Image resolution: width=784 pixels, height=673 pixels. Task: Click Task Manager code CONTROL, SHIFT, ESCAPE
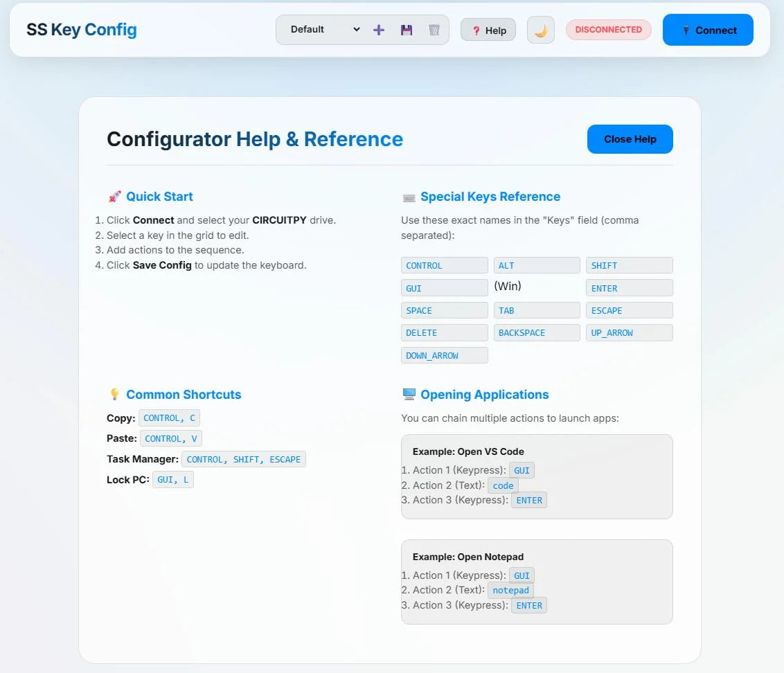(x=244, y=459)
